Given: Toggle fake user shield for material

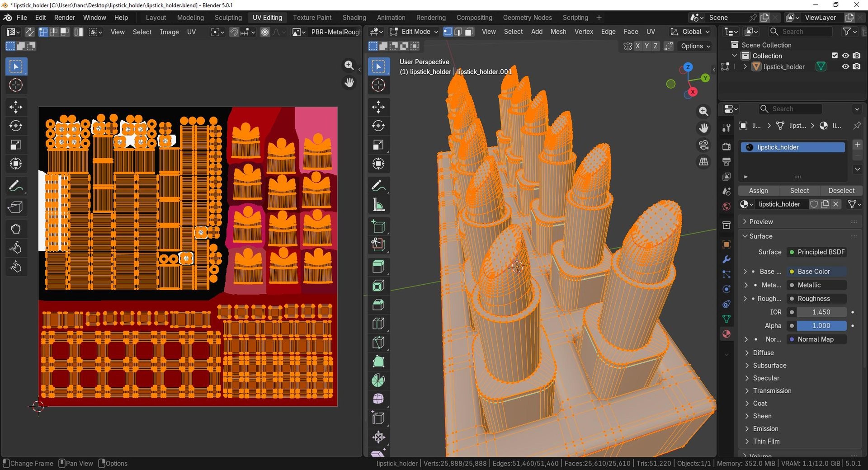Looking at the screenshot, I should [x=814, y=204].
